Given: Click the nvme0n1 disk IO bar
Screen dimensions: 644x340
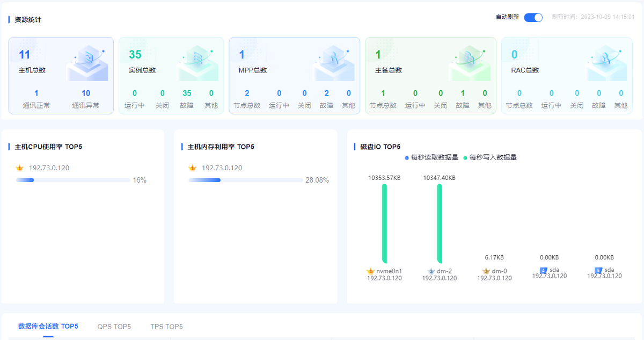Looking at the screenshot, I should [x=384, y=223].
